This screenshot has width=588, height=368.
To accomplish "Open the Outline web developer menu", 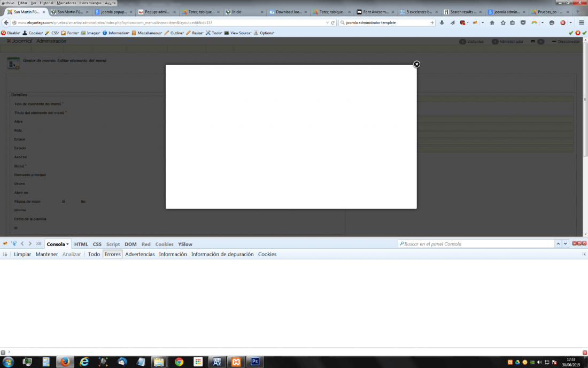I will (x=174, y=33).
